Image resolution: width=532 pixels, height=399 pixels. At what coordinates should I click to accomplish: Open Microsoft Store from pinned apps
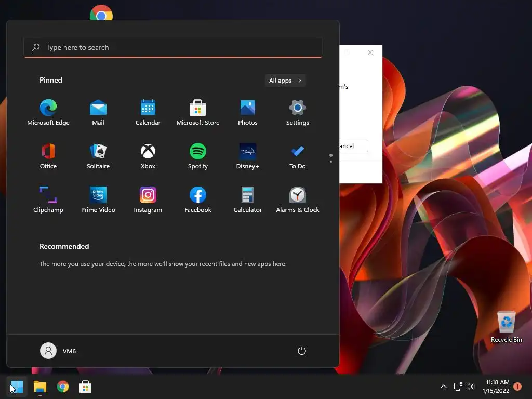click(x=198, y=113)
